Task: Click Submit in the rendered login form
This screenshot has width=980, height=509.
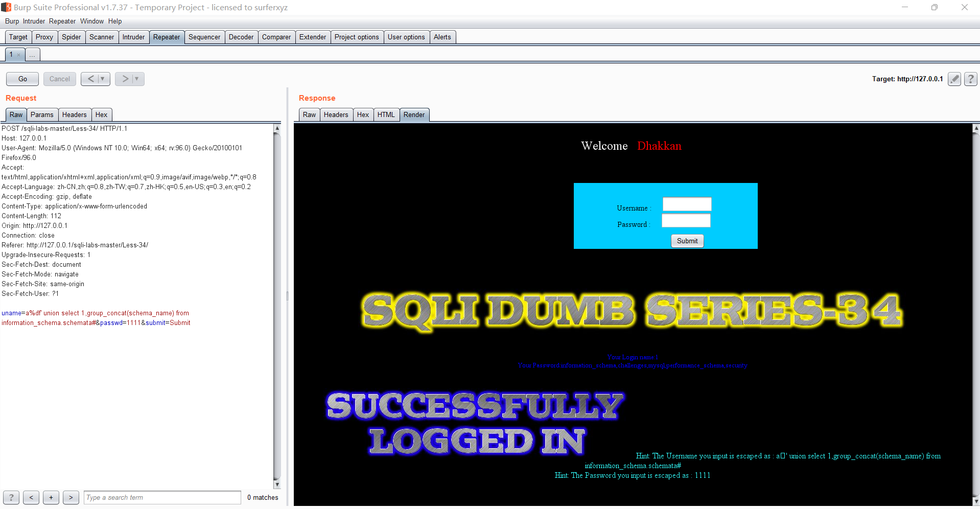Action: [x=687, y=241]
